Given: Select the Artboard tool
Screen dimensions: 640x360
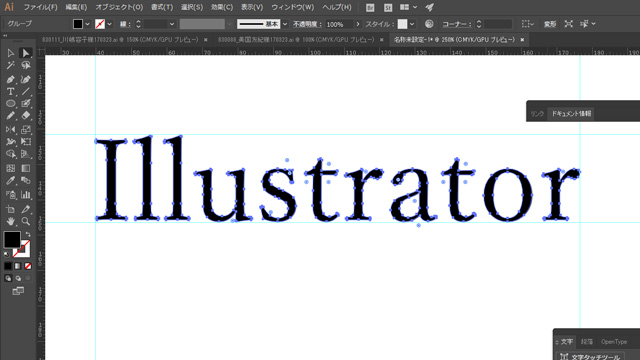Looking at the screenshot, I should tap(11, 209).
